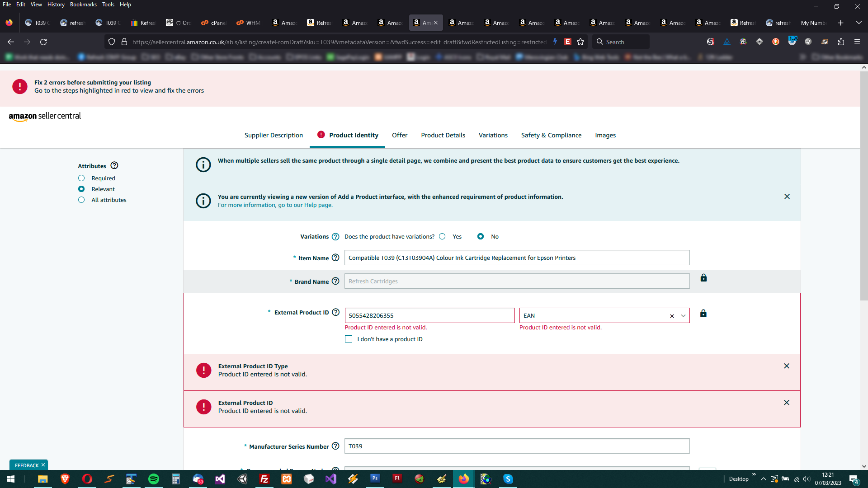Select the All attributes radio option
This screenshot has width=868, height=488.
(81, 200)
